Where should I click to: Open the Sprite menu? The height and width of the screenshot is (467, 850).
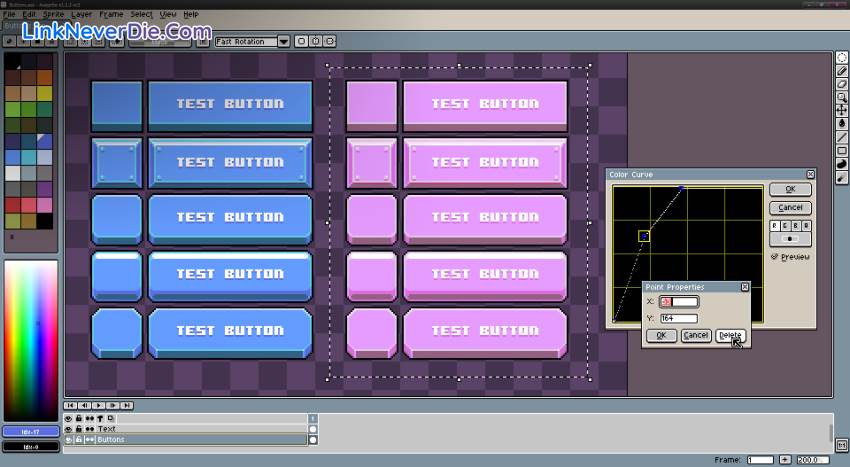(54, 15)
